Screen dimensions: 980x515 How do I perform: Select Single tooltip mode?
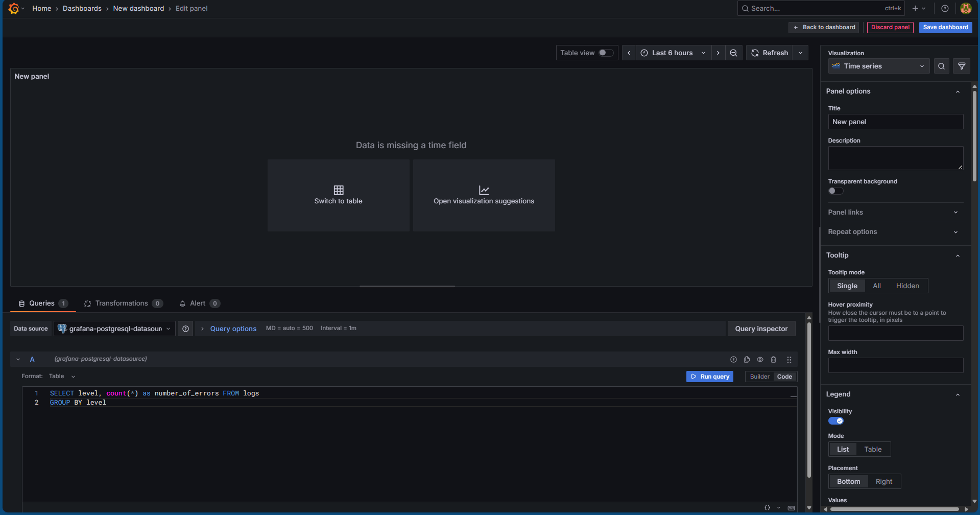pyautogui.click(x=847, y=286)
